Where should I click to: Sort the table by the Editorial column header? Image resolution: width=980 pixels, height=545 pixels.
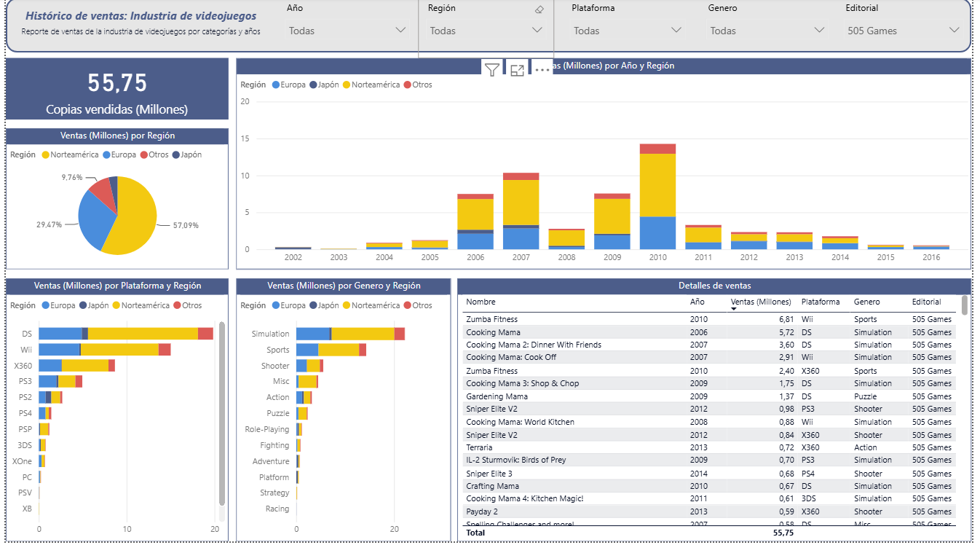tap(926, 302)
